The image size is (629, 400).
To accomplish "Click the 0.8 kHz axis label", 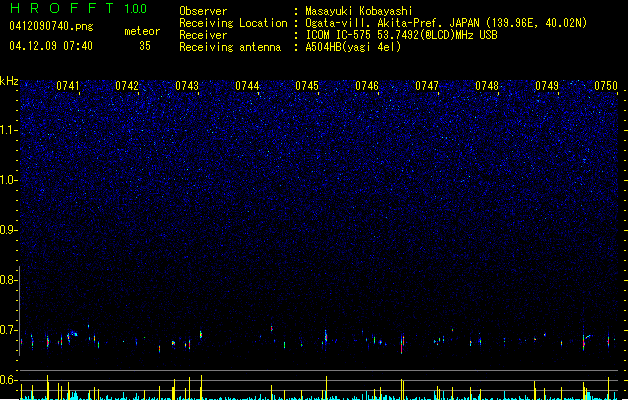I will 9,280.
